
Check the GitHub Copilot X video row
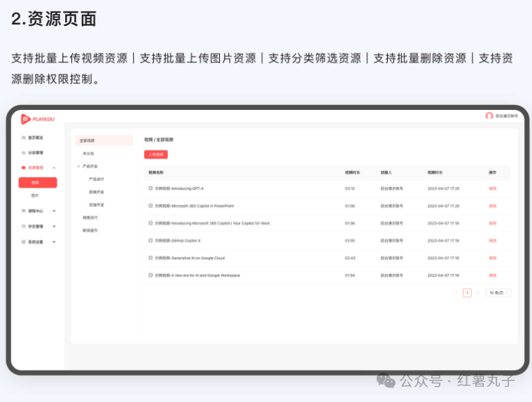click(150, 240)
